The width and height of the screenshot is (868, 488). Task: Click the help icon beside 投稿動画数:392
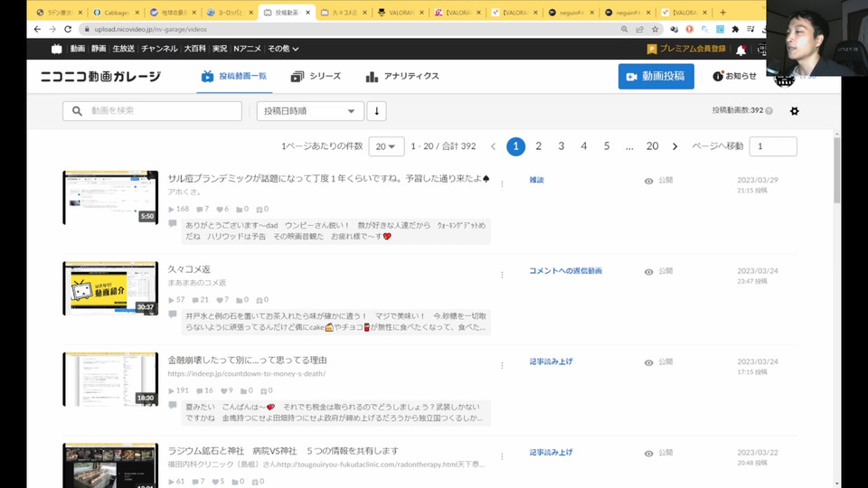(x=769, y=110)
